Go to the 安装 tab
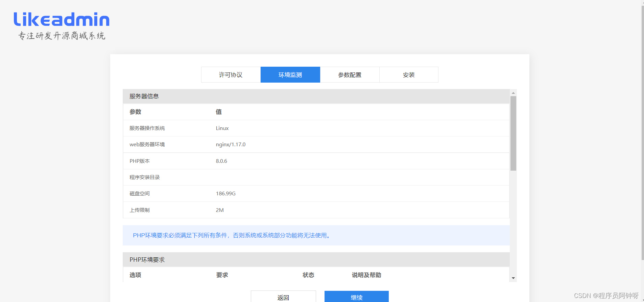Image resolution: width=644 pixels, height=302 pixels. (409, 74)
